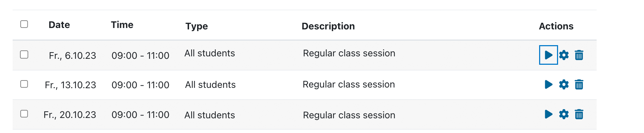The width and height of the screenshot is (644, 133).
Task: Click the 20.10.23 Regular class session description
Action: pos(349,115)
